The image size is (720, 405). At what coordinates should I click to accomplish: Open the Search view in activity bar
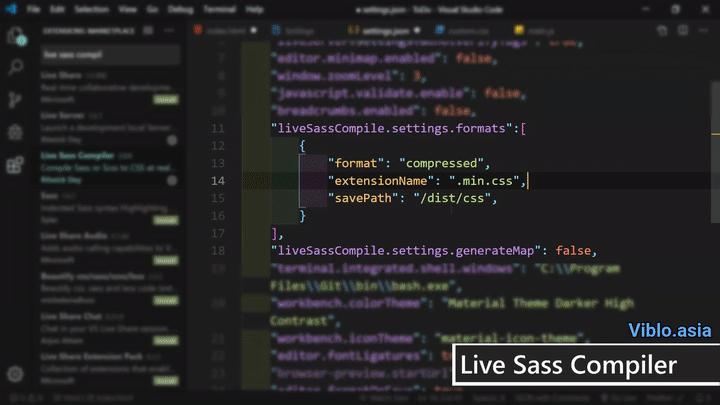click(x=15, y=68)
